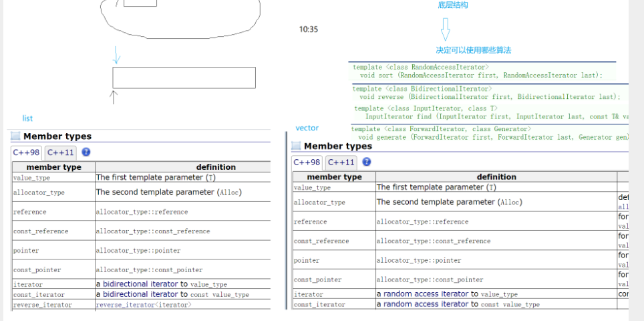This screenshot has width=644, height=321.
Task: Open the reverse_iterator<iterator> link
Action: [x=144, y=305]
